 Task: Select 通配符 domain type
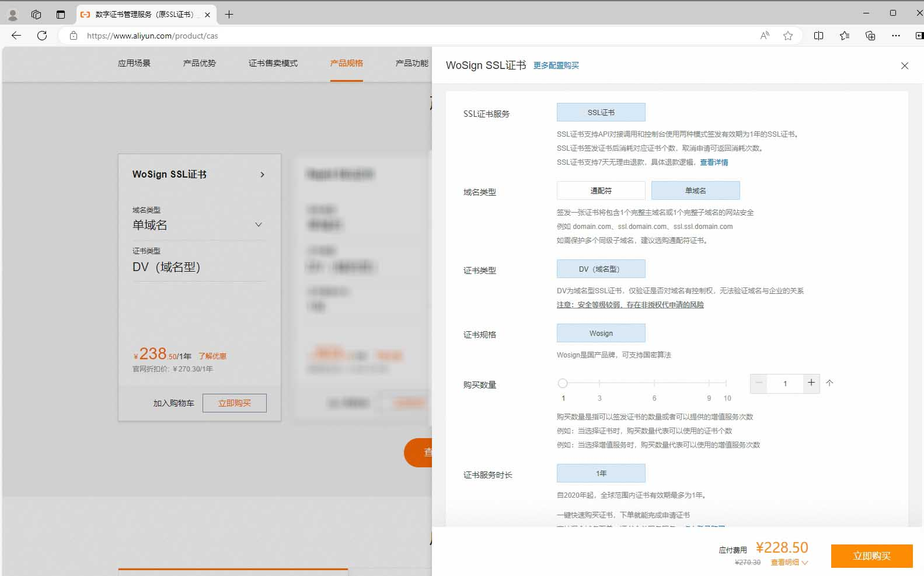pos(601,190)
